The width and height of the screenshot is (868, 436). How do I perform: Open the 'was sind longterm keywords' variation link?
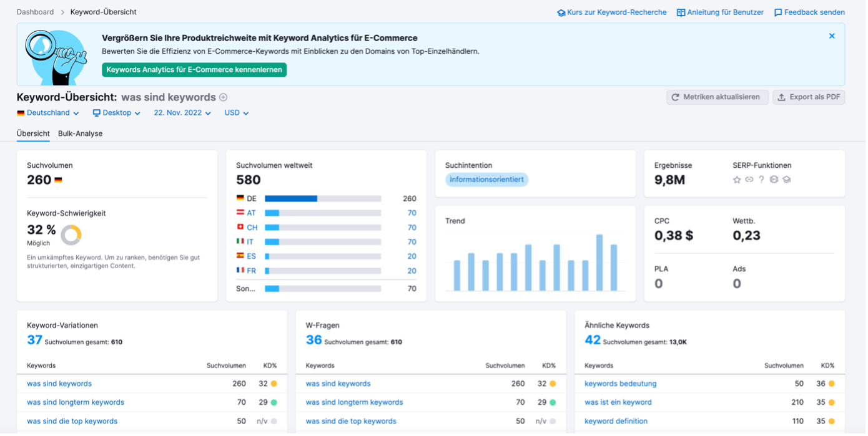pyautogui.click(x=76, y=402)
